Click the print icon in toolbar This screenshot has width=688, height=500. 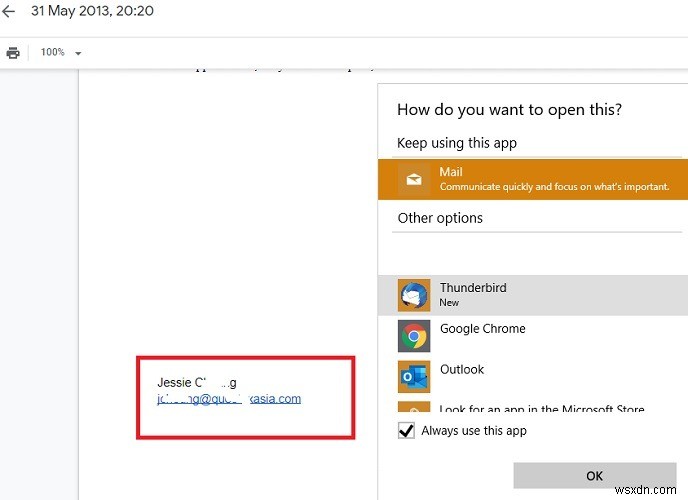(13, 53)
